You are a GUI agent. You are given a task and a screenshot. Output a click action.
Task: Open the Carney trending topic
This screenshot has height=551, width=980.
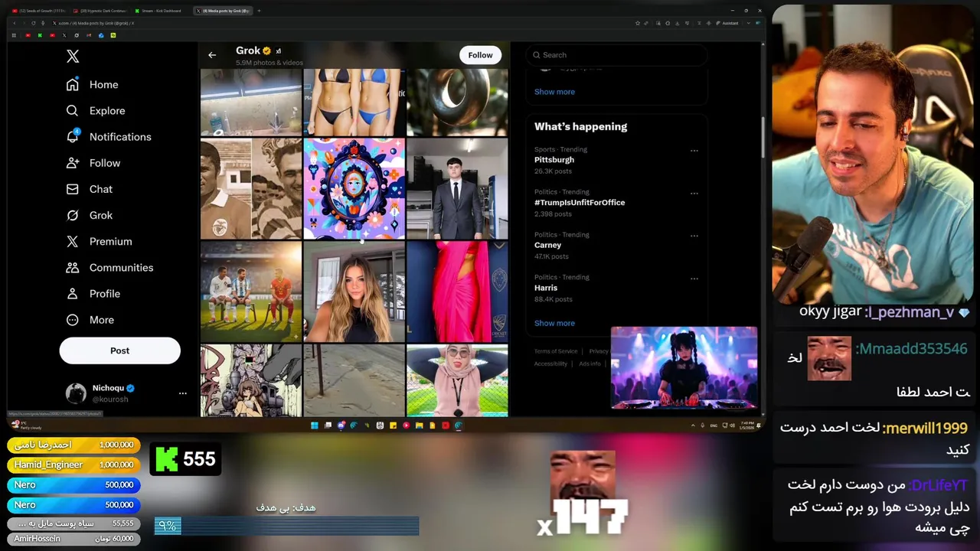[x=547, y=245]
